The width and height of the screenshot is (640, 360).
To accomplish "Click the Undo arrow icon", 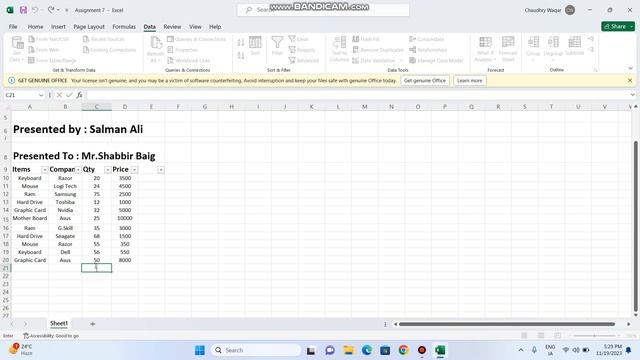I will pos(36,10).
